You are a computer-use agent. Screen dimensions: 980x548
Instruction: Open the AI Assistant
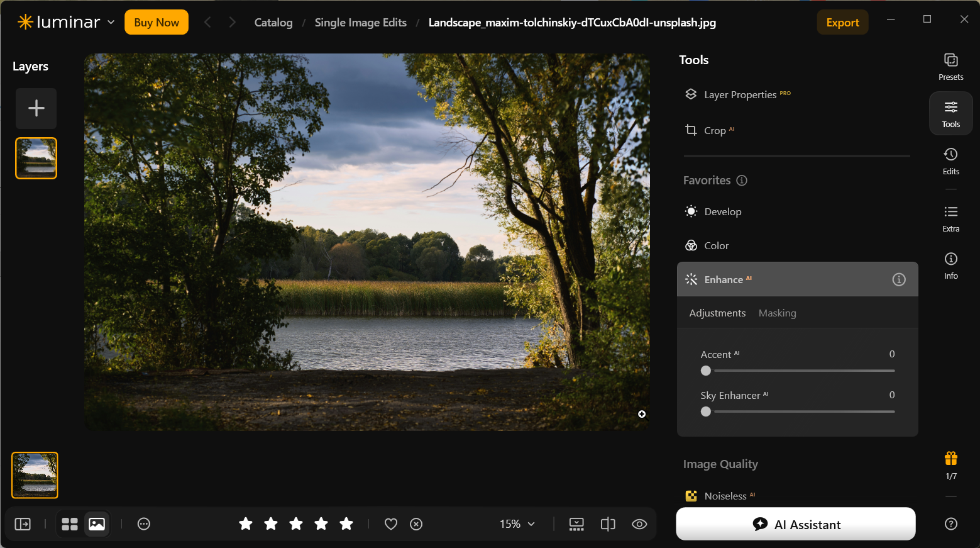[796, 523]
